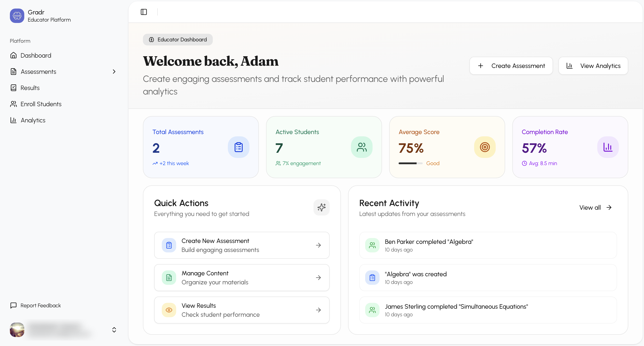Click the target icon on Average Score card

pyautogui.click(x=484, y=147)
